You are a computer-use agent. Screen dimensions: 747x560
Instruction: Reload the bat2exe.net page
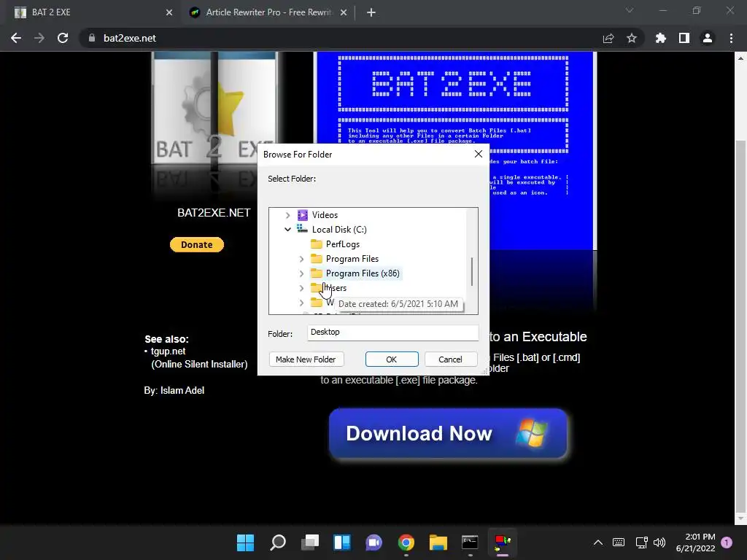coord(63,38)
